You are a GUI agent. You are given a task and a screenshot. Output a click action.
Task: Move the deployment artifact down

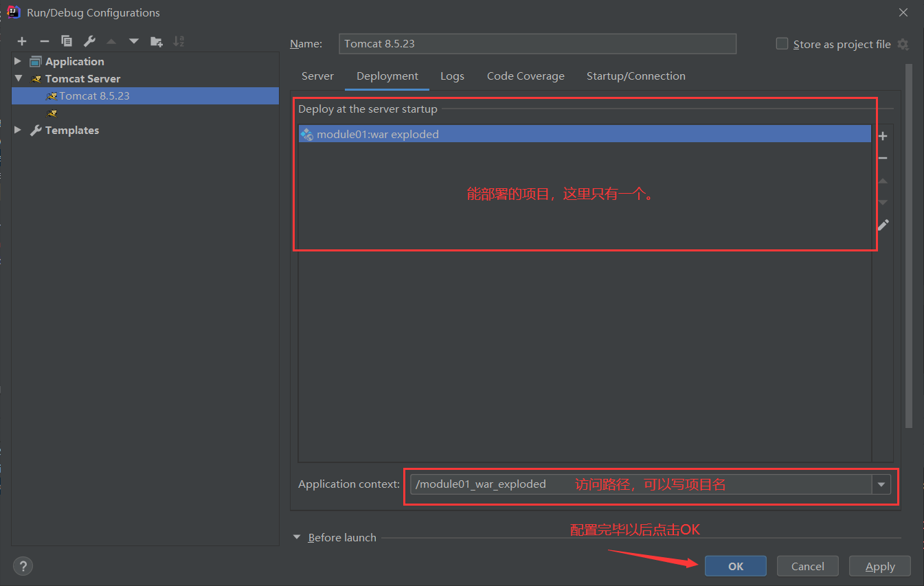click(x=883, y=203)
